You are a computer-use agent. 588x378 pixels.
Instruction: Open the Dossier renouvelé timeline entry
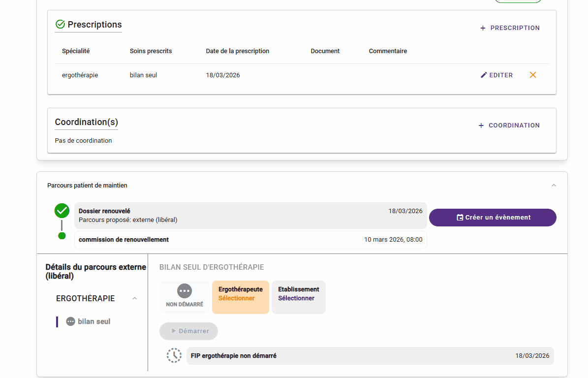click(x=250, y=215)
